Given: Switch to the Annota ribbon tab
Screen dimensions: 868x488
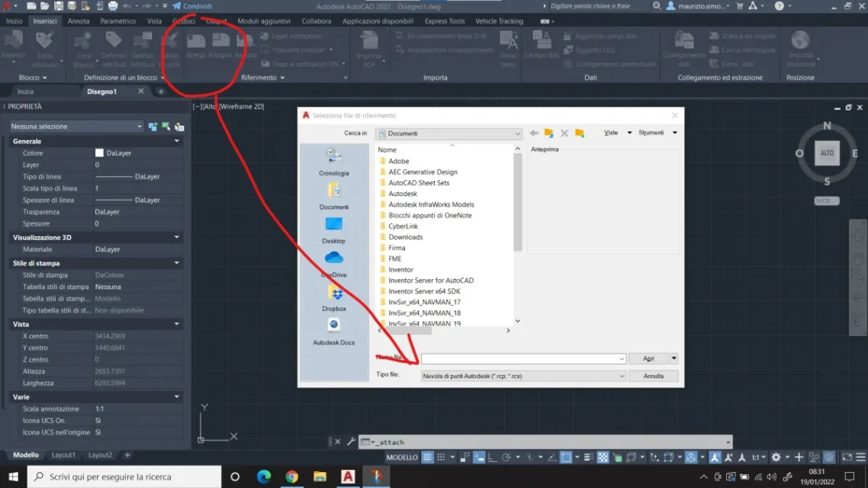Looking at the screenshot, I should [x=79, y=21].
